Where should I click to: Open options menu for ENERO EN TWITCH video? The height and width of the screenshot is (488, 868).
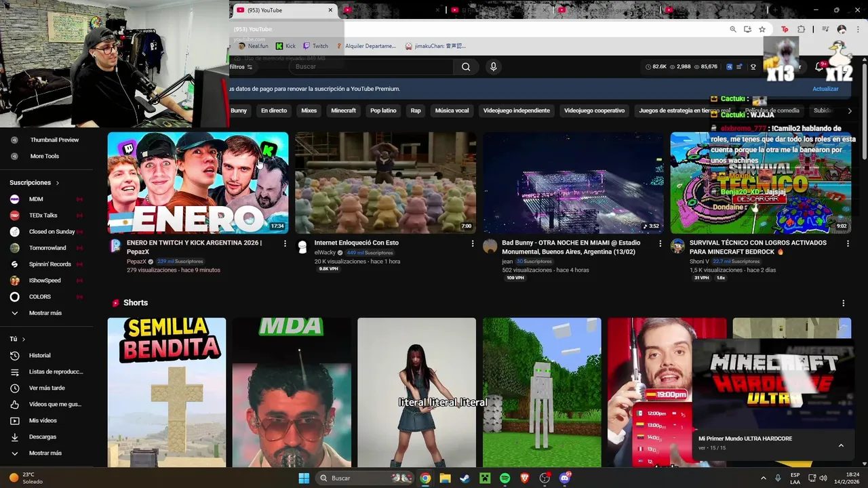pyautogui.click(x=285, y=243)
